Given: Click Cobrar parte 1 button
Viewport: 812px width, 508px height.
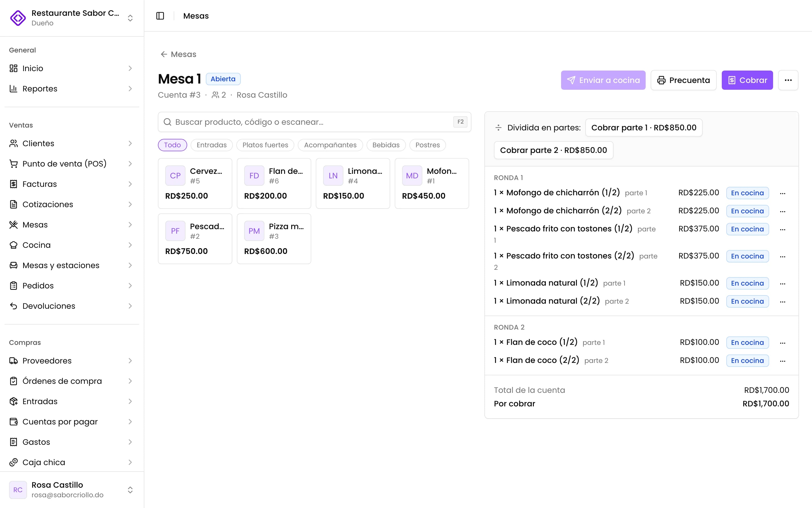Looking at the screenshot, I should 644,128.
